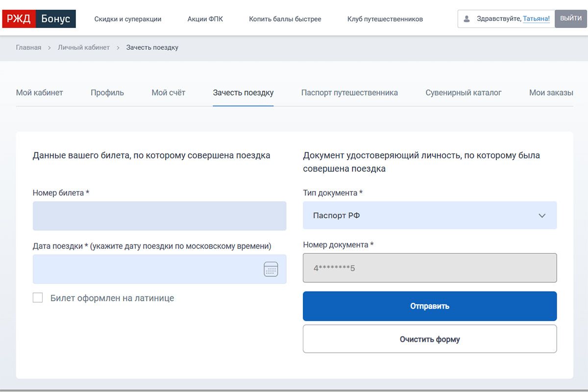The image size is (588, 392).
Task: Click the user profile icon in header
Action: pyautogui.click(x=466, y=19)
